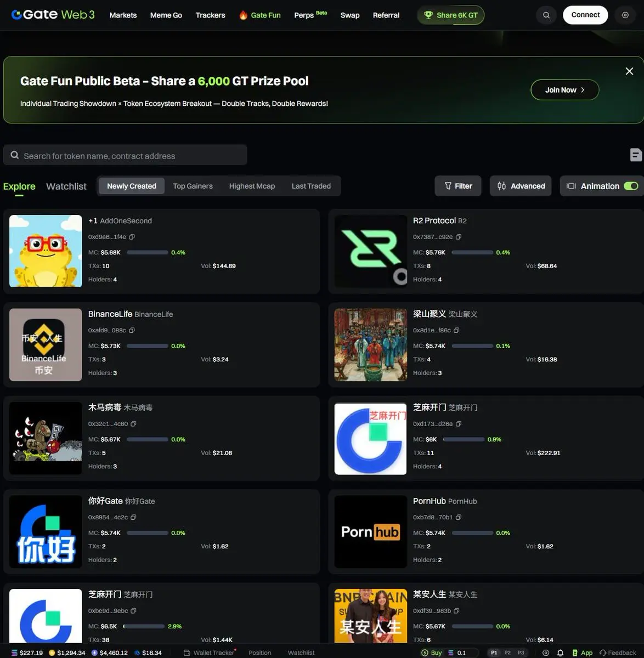
Task: Open the PornHub token image
Action: pyautogui.click(x=371, y=532)
